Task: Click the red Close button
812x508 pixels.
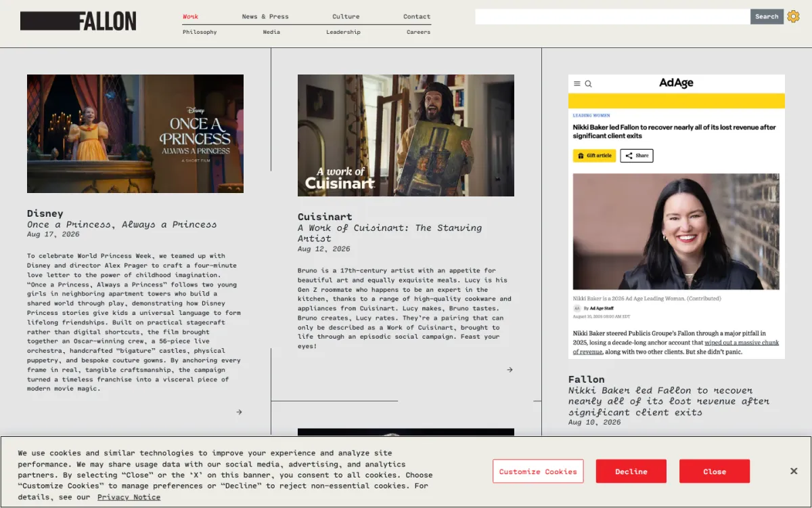Action: click(715, 471)
